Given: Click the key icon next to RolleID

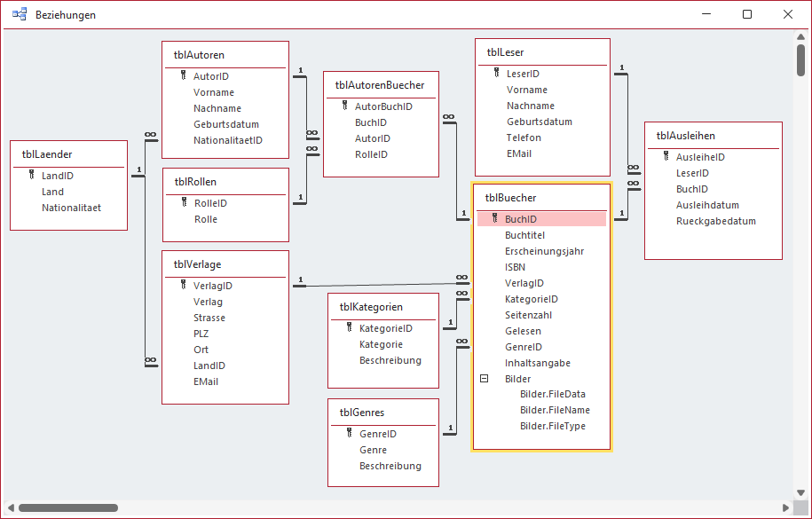Looking at the screenshot, I should 184,203.
